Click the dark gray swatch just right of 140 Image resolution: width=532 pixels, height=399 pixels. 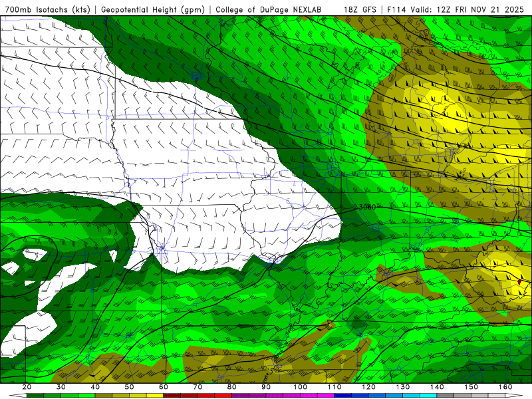point(446,396)
